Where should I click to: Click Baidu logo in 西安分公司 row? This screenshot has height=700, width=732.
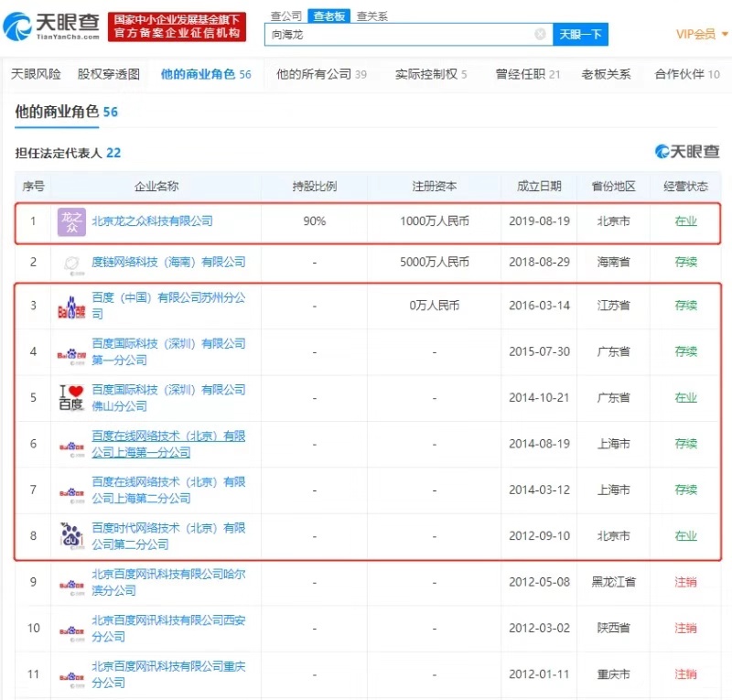pos(71,632)
